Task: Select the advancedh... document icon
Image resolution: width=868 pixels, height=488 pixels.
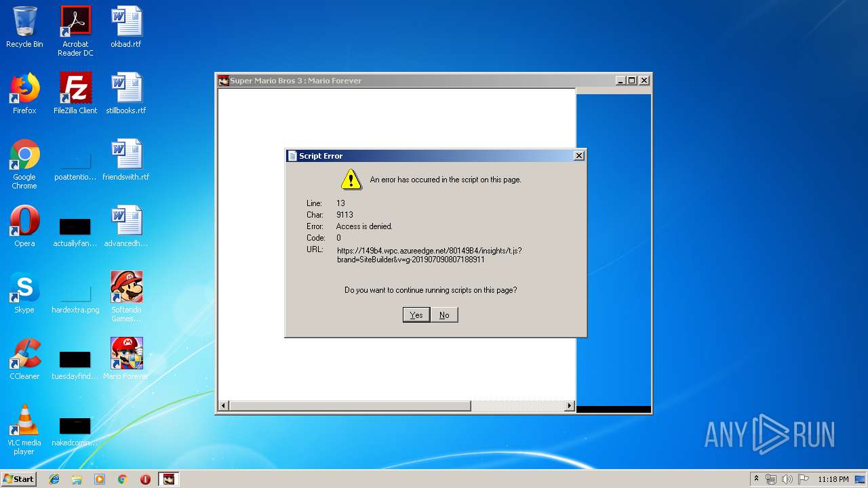Action: 126,226
